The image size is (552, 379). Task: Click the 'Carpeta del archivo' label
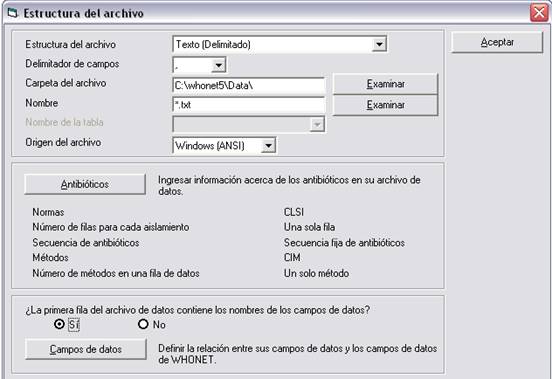pos(65,83)
